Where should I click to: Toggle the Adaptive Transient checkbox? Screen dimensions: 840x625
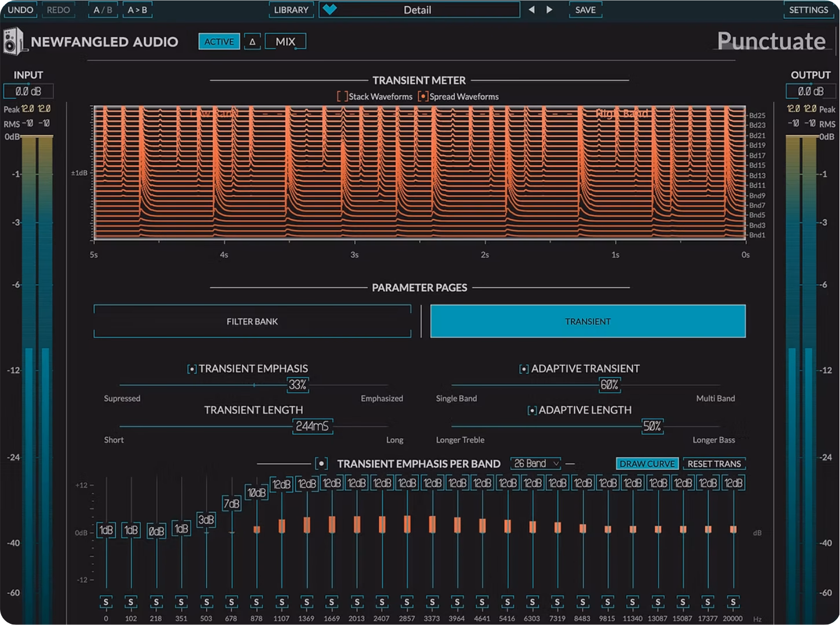523,369
